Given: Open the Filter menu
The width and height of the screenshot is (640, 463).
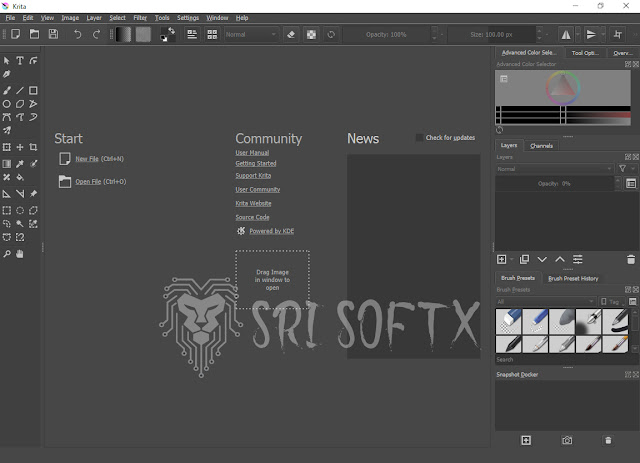Looking at the screenshot, I should pyautogui.click(x=140, y=18).
